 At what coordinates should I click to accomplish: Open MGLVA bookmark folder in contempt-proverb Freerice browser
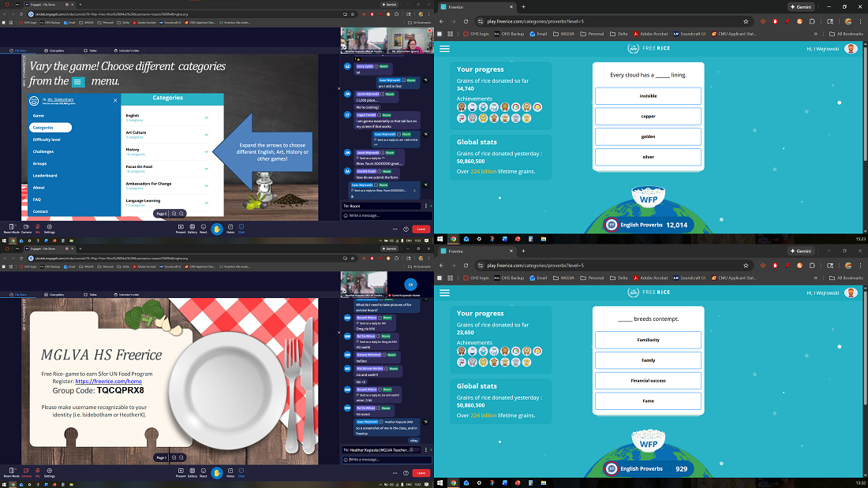tap(563, 278)
